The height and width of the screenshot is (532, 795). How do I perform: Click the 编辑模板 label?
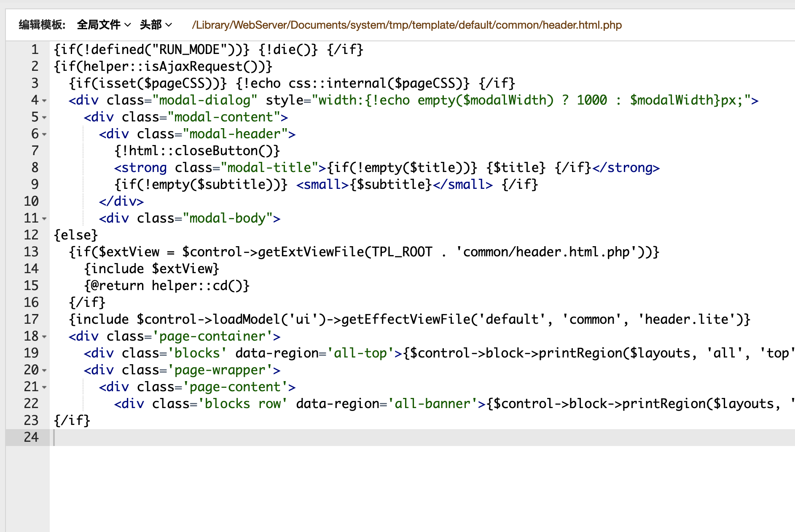click(42, 25)
